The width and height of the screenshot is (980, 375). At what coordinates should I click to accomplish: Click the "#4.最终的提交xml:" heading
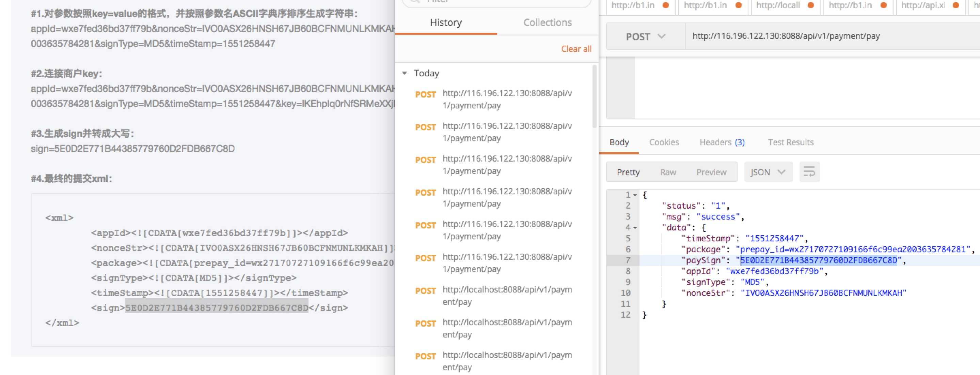point(72,179)
